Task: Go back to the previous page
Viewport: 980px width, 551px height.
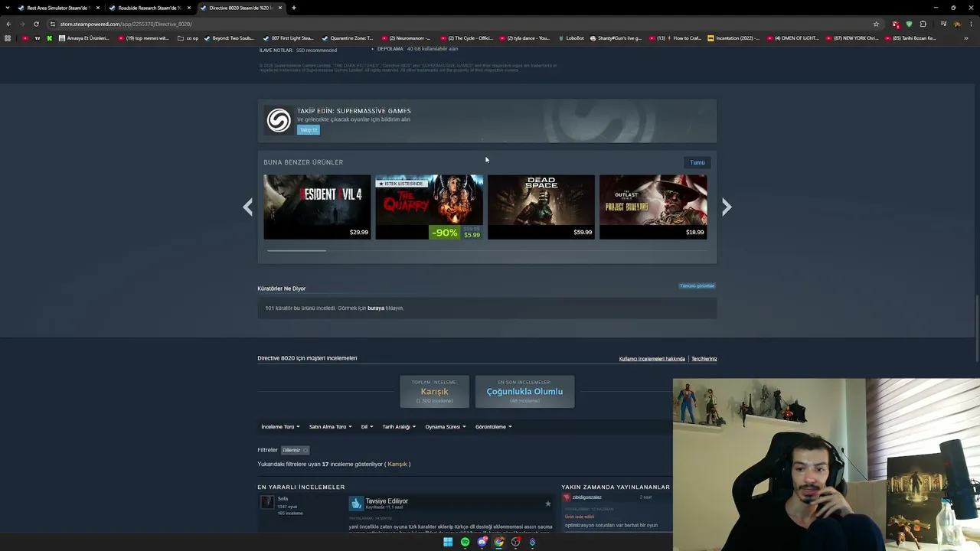Action: 8,24
